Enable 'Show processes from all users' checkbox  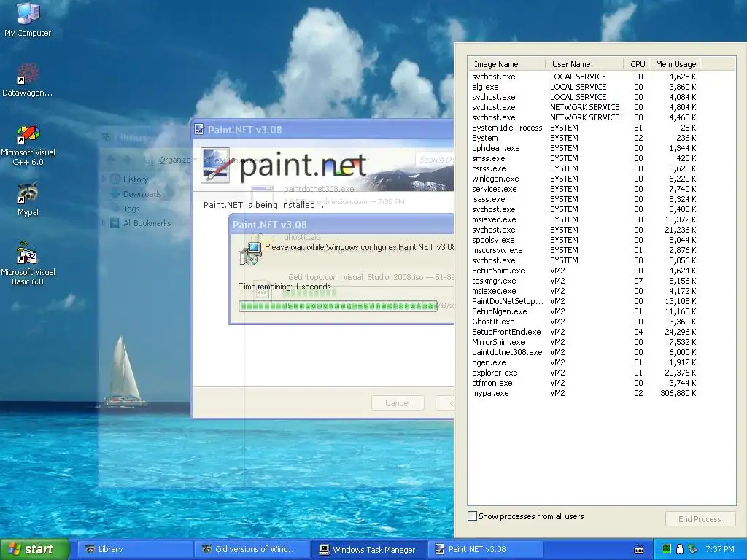coord(472,516)
